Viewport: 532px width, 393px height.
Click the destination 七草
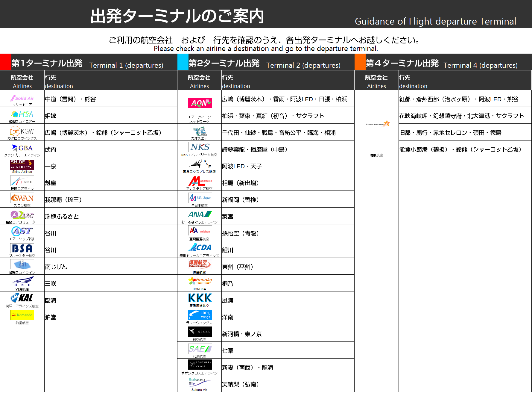tap(228, 351)
